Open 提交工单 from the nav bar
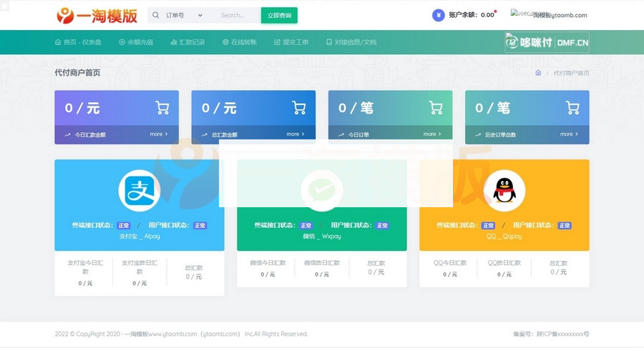This screenshot has width=644, height=348. click(x=291, y=42)
